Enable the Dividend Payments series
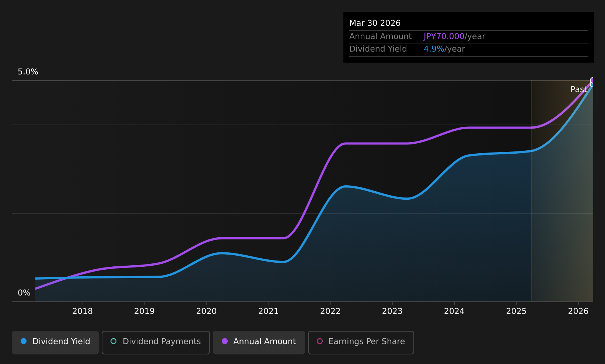 (x=156, y=343)
